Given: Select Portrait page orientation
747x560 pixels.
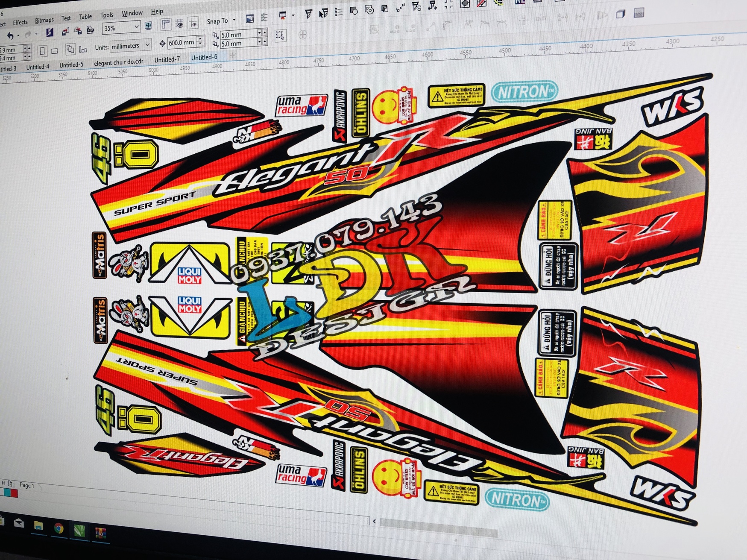Looking at the screenshot, I should 42,52.
